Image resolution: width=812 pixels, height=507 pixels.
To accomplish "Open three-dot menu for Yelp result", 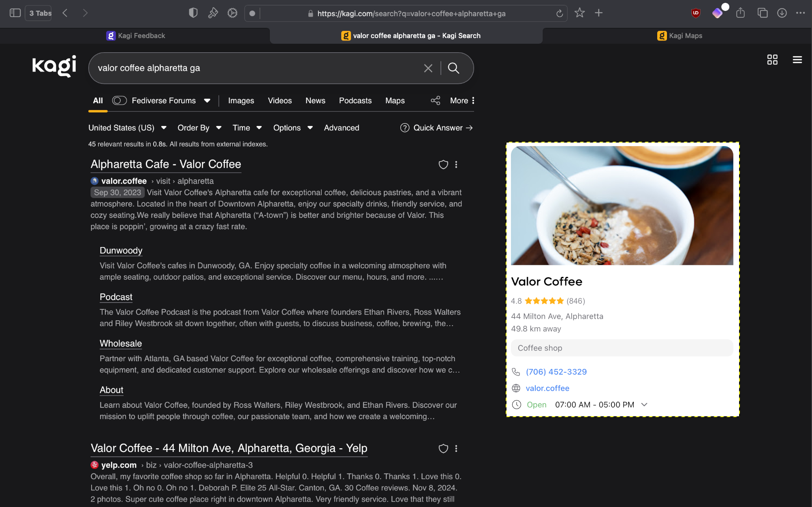I will (456, 448).
